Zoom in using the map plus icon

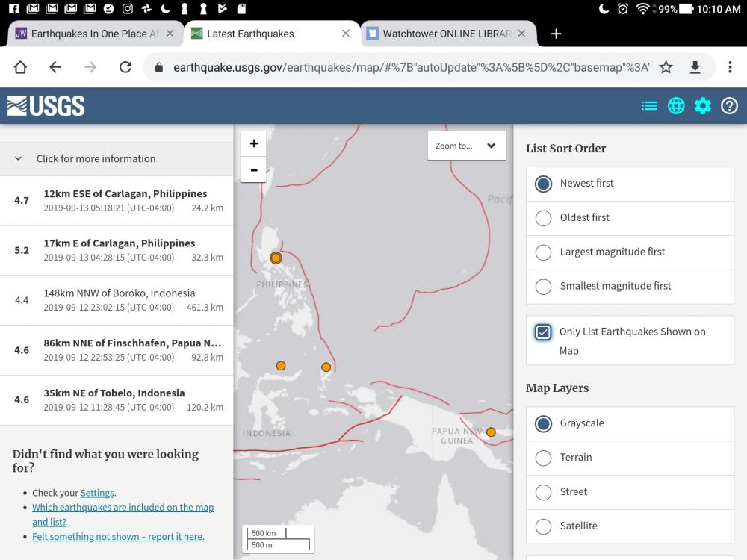[x=253, y=143]
